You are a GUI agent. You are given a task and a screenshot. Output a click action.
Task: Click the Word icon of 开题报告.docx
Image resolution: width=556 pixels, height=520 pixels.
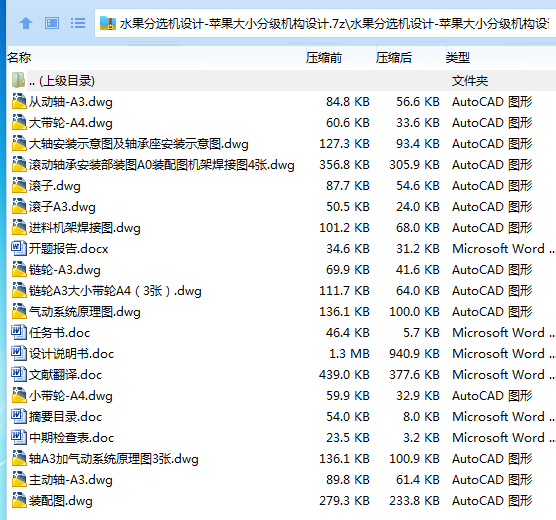pyautogui.click(x=19, y=248)
